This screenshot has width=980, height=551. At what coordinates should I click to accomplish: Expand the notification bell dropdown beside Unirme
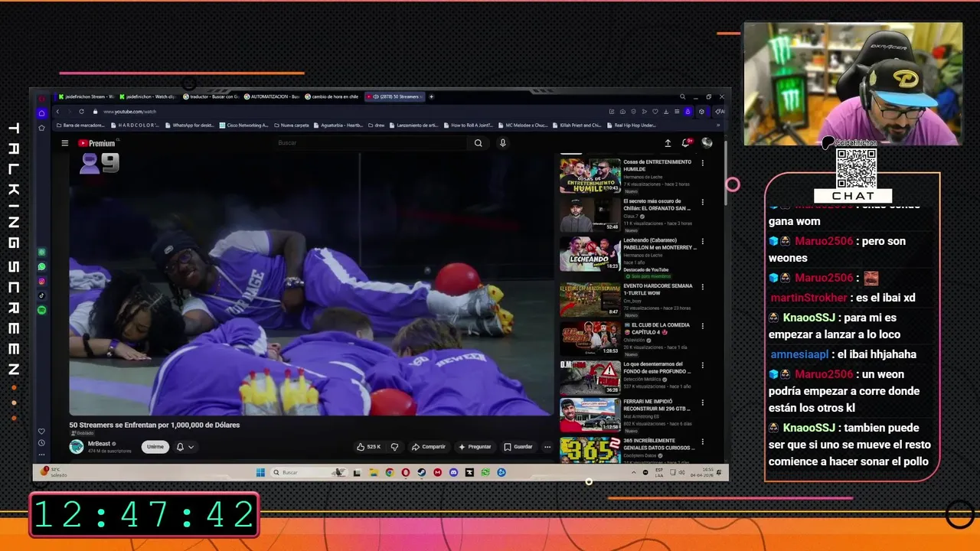click(x=185, y=447)
